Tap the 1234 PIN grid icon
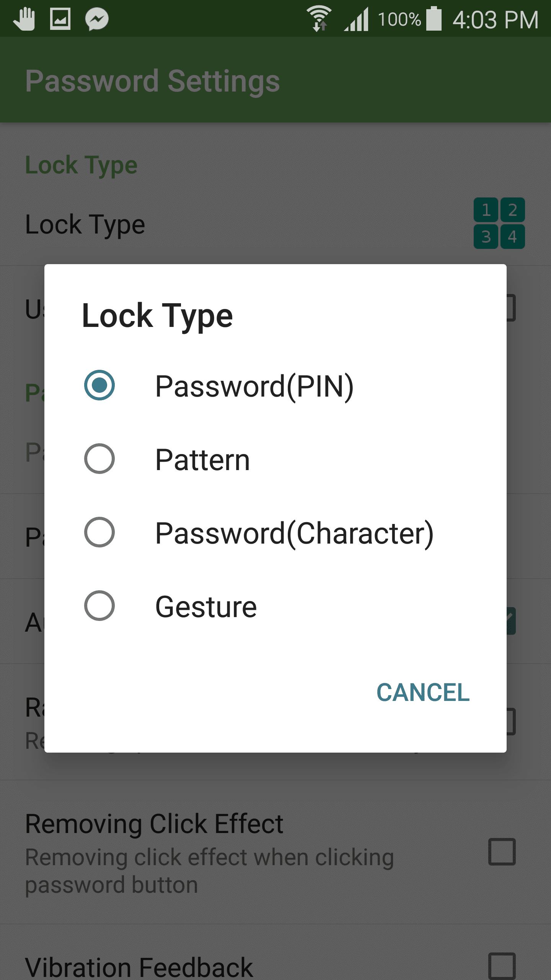The height and width of the screenshot is (980, 551). [499, 223]
